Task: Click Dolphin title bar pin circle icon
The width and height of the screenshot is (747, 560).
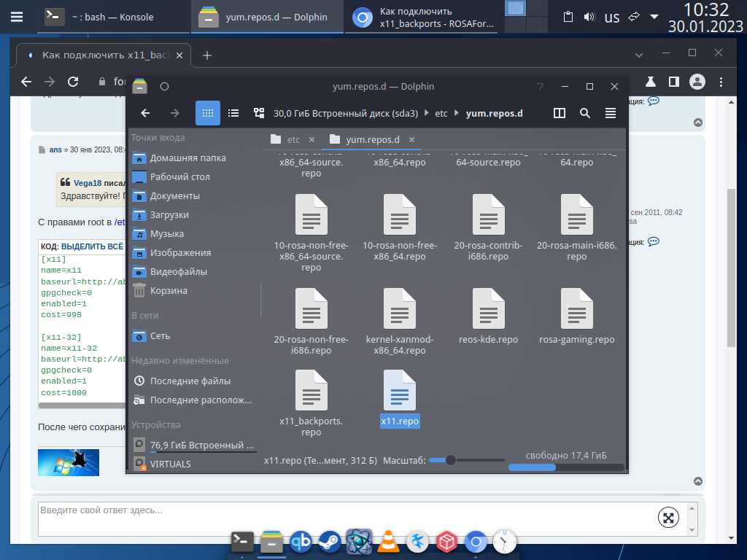Action: point(164,87)
